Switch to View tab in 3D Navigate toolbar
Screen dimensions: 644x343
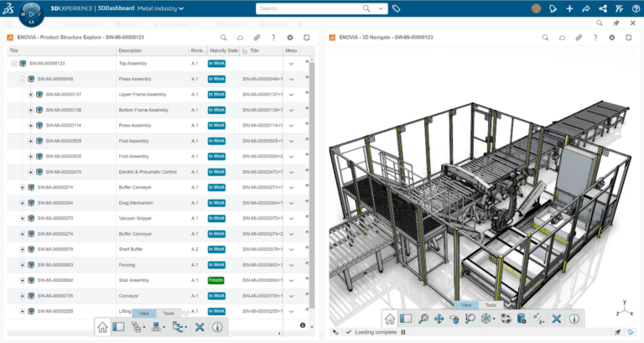coord(466,305)
